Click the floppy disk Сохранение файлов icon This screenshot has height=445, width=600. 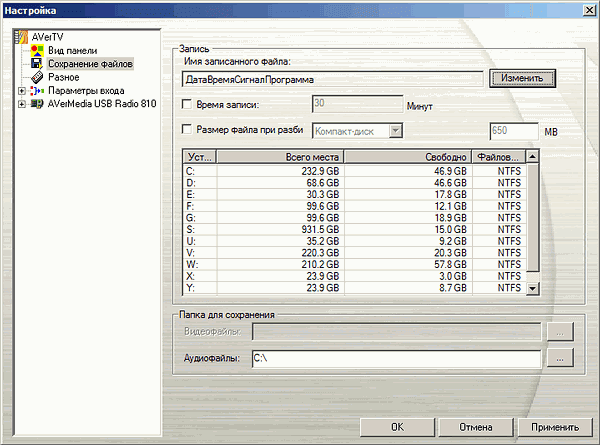tap(37, 64)
